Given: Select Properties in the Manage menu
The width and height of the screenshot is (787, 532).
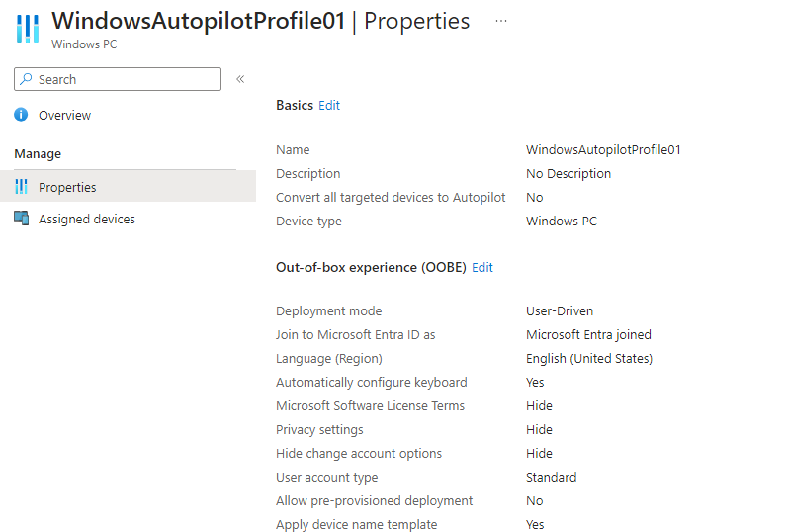Looking at the screenshot, I should point(128,187).
